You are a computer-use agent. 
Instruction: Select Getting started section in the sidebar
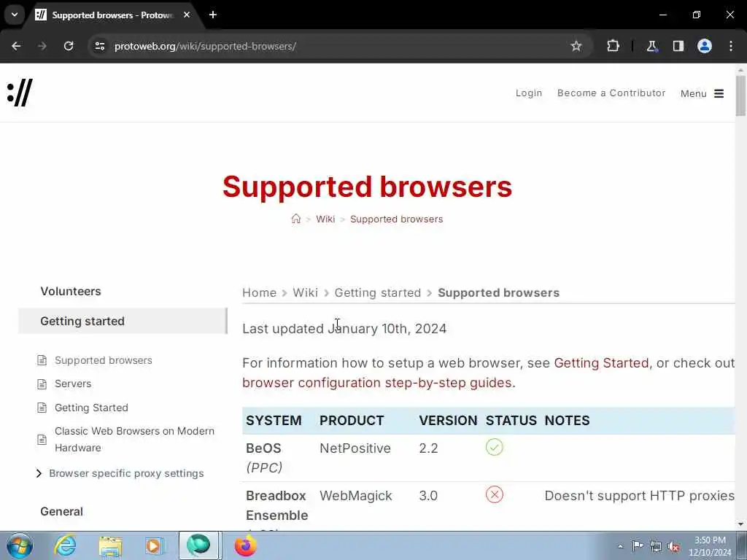[123, 321]
